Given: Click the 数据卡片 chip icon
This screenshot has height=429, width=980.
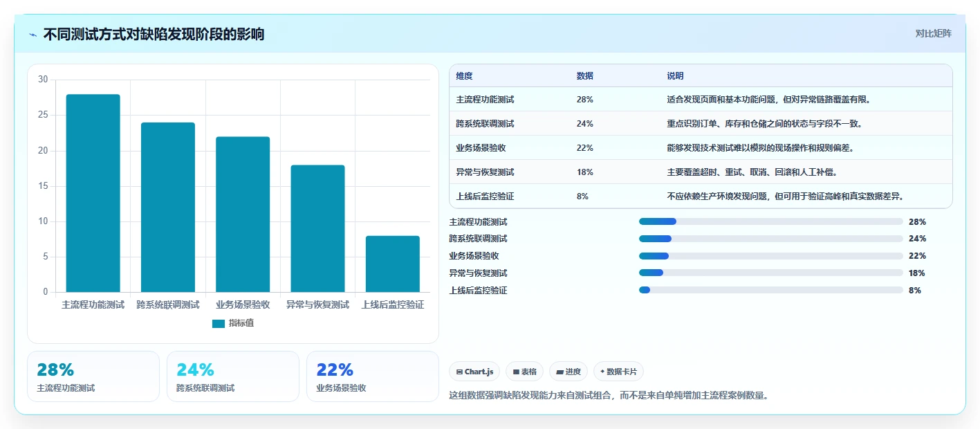Looking at the screenshot, I should pos(602,372).
